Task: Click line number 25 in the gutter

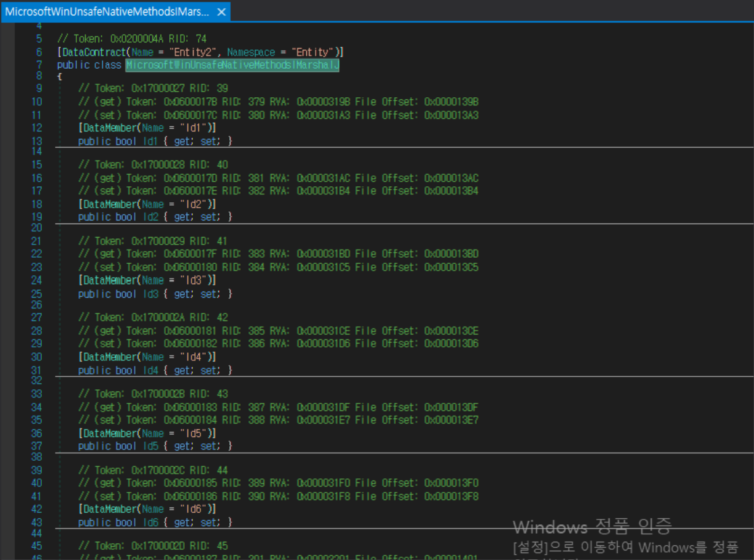Action: tap(36, 293)
